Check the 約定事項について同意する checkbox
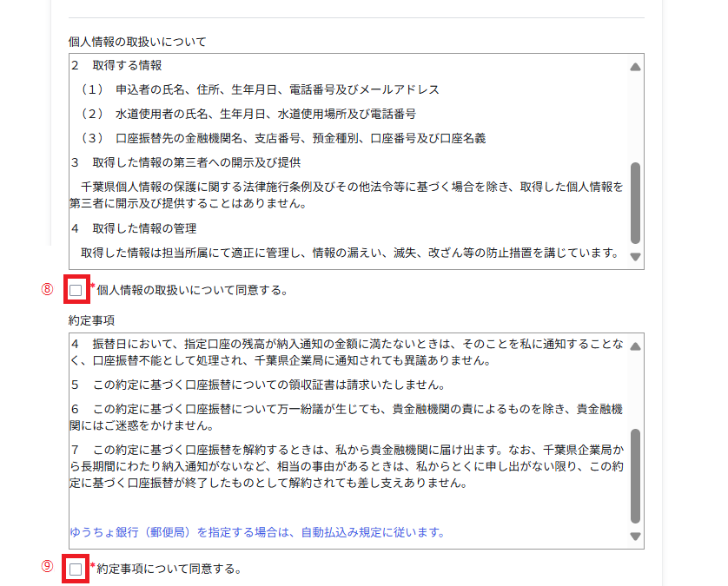This screenshot has height=586, width=728. pos(76,570)
